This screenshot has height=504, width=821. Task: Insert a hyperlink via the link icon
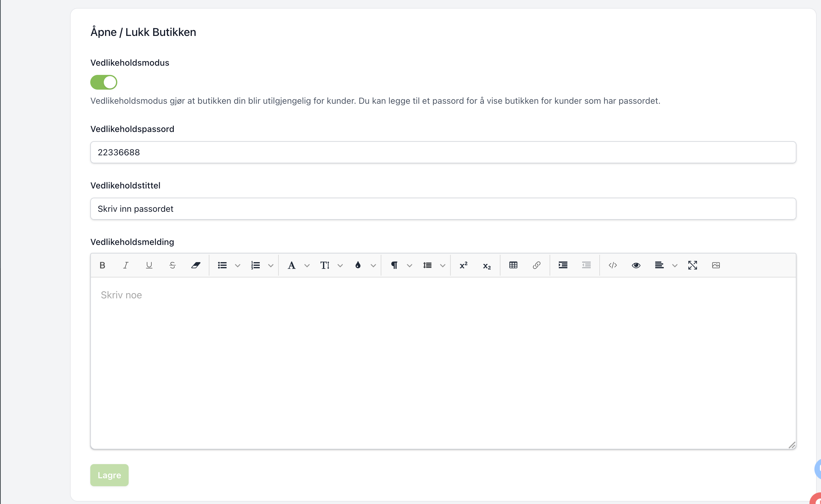tap(537, 265)
